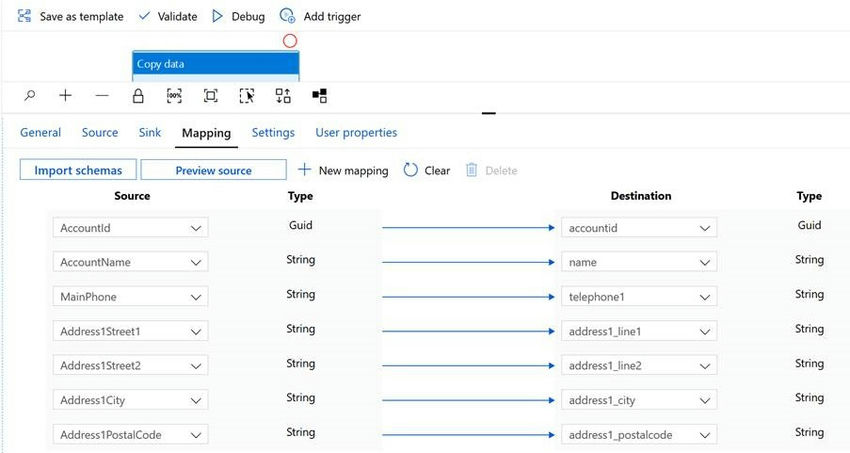The image size is (850, 453).
Task: Toggle the canvas lock icon
Action: pos(138,96)
